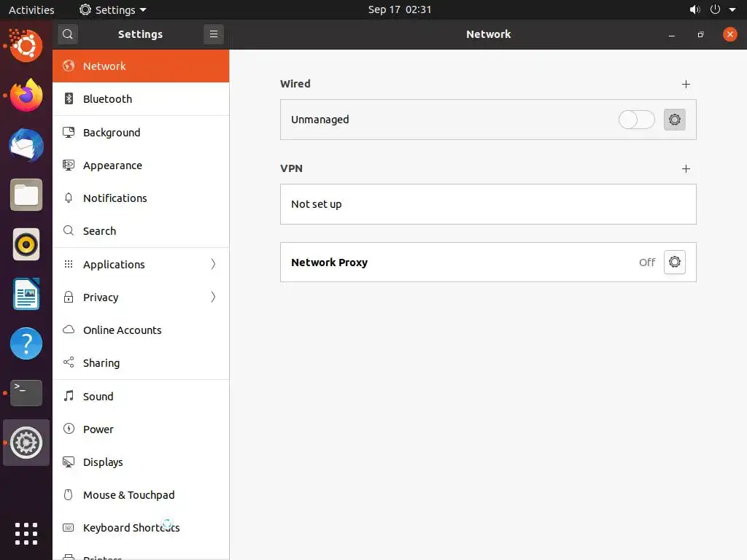Image resolution: width=747 pixels, height=560 pixels.
Task: Click the cloud Online Accounts icon
Action: point(69,330)
